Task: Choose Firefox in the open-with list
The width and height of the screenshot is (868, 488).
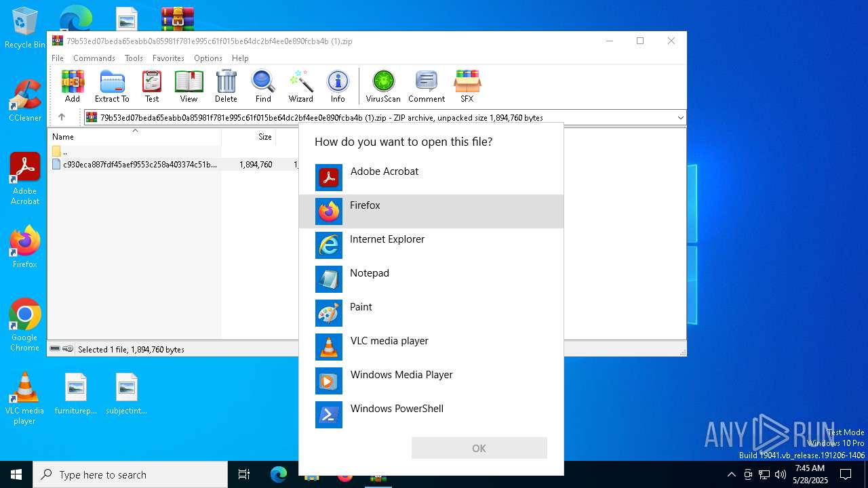Action: [x=431, y=211]
